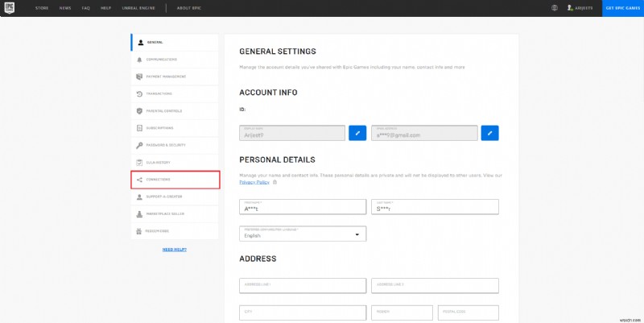Click the Address Line 1 field
This screenshot has height=323, width=644.
point(303,286)
